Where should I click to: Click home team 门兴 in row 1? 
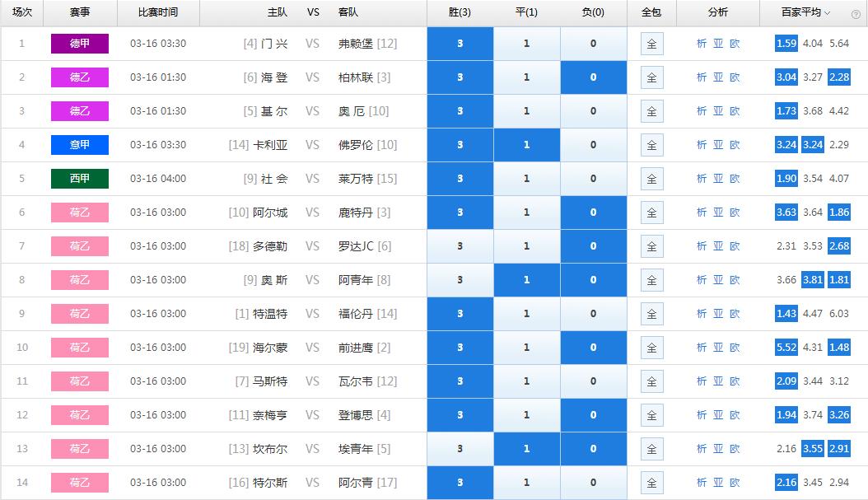coord(274,44)
